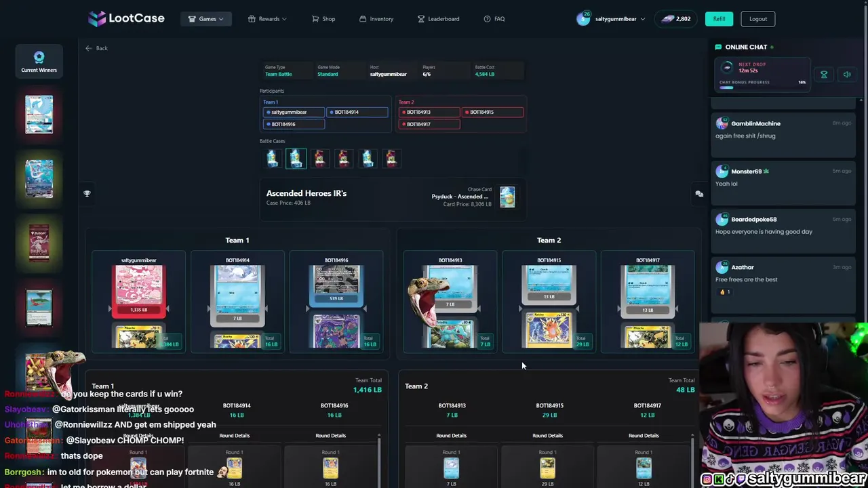Click BOT184917 participant chip
The height and width of the screenshot is (488, 868).
pos(429,124)
